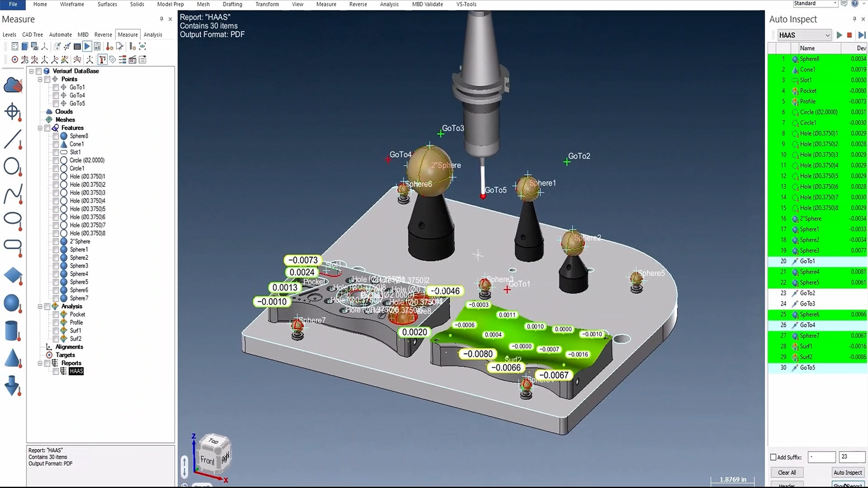Click the Clear All button
The width and height of the screenshot is (868, 488).
point(787,472)
